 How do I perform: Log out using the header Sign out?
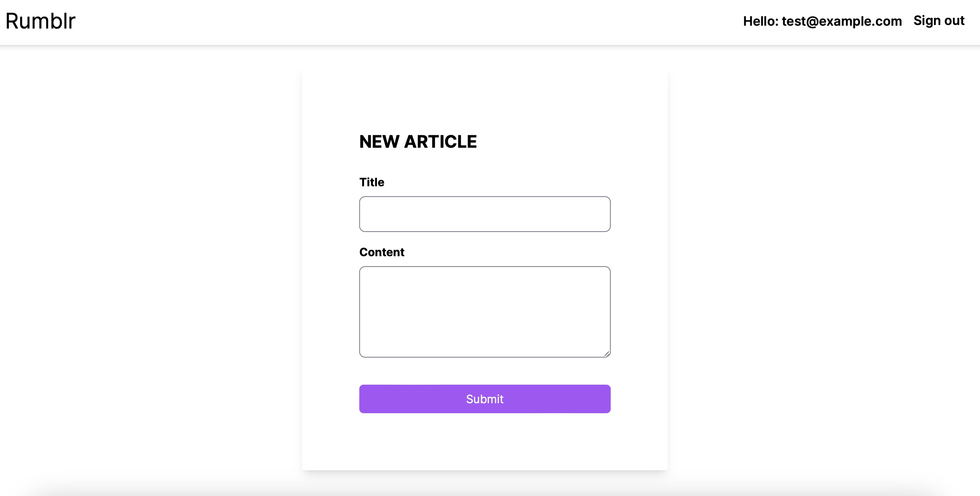click(939, 21)
